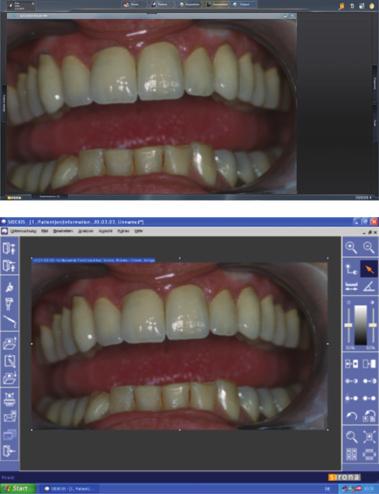The image size is (379, 494).
Task: Open the Ansicht menu
Action: click(x=105, y=231)
